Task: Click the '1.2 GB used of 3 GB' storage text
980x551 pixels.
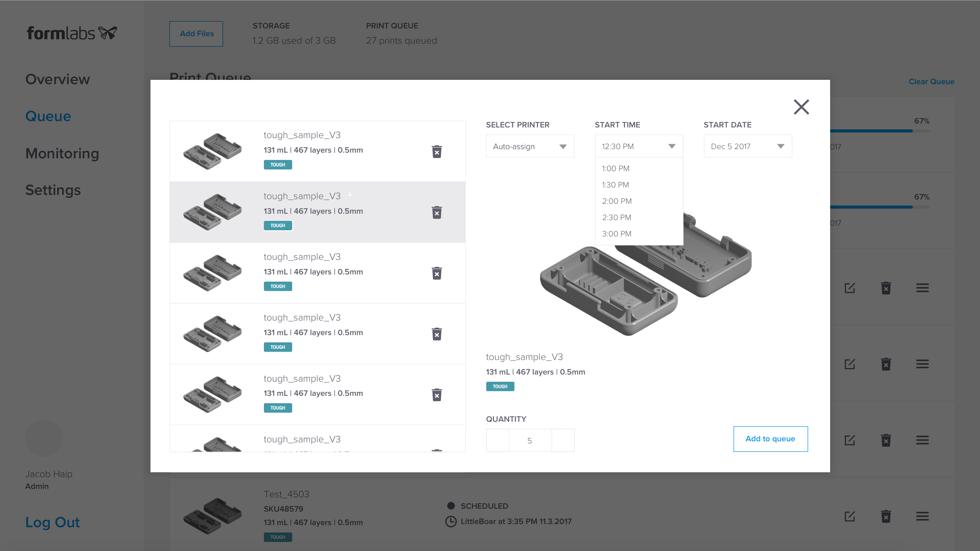Action: coord(294,41)
